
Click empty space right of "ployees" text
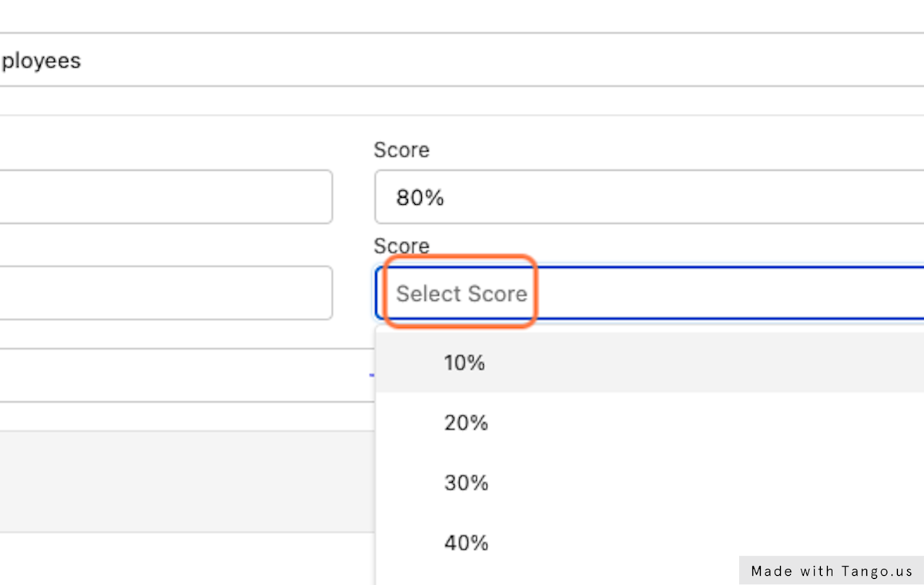click(x=500, y=60)
